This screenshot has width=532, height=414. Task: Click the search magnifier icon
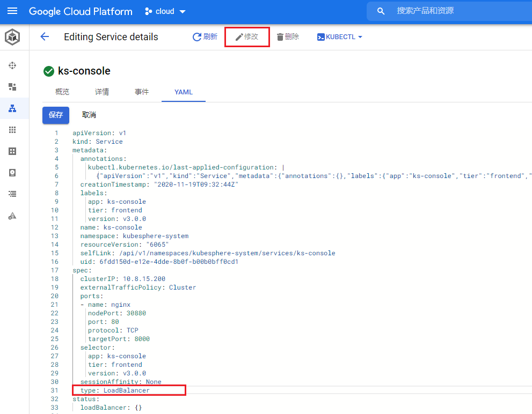[381, 11]
